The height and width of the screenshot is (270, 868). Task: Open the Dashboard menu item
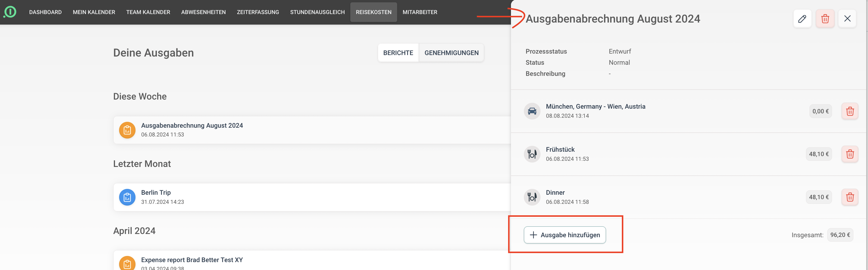coord(45,12)
